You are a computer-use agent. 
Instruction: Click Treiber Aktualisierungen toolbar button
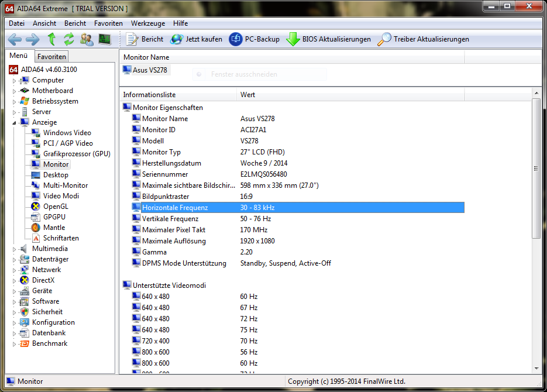tap(423, 39)
